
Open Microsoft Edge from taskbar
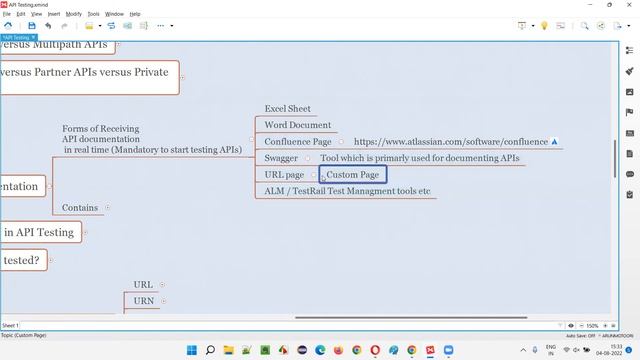[320, 350]
